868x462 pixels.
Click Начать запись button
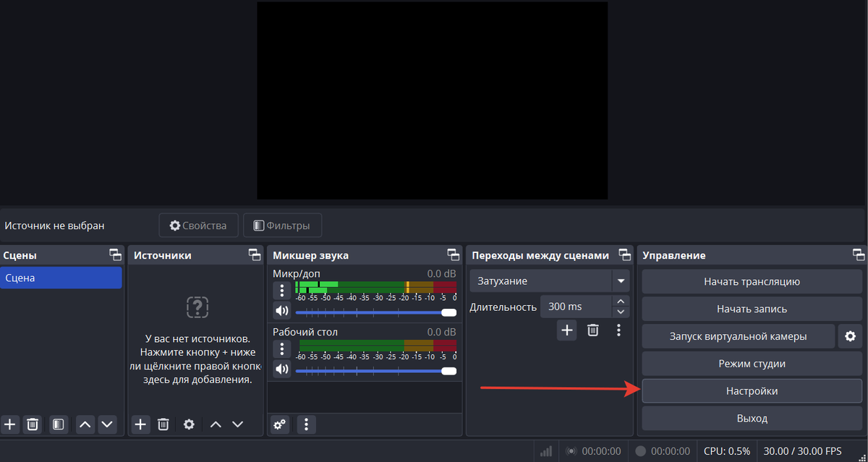pos(752,309)
